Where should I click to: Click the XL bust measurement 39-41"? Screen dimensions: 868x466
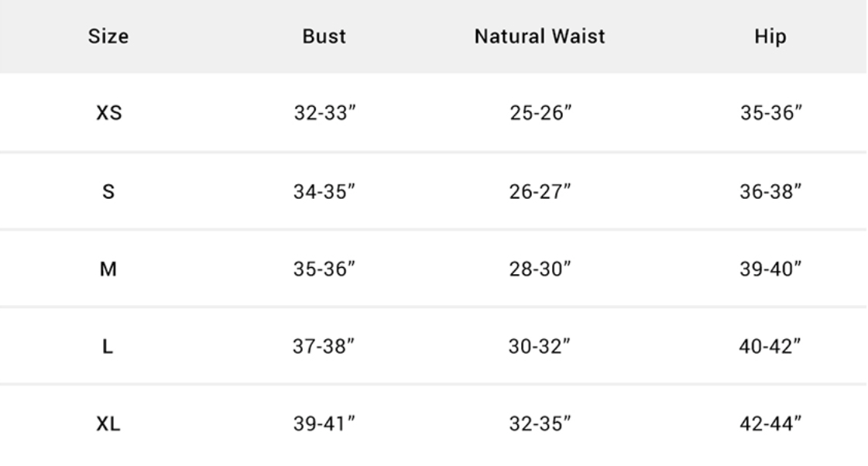click(x=323, y=424)
